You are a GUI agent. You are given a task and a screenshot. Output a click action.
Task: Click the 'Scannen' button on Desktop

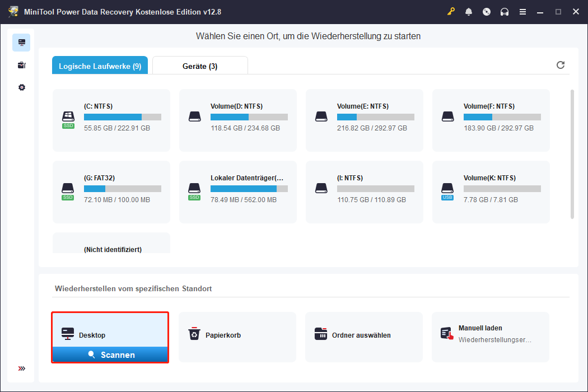click(110, 354)
